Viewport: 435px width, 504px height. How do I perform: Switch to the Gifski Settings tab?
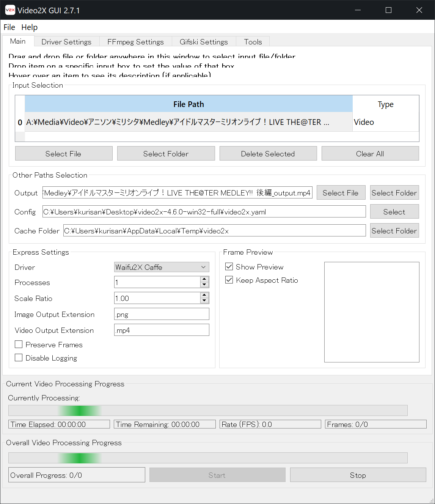[204, 42]
